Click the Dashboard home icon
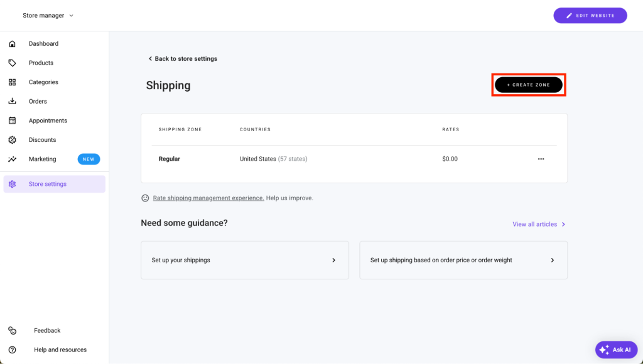This screenshot has height=364, width=643. click(12, 44)
